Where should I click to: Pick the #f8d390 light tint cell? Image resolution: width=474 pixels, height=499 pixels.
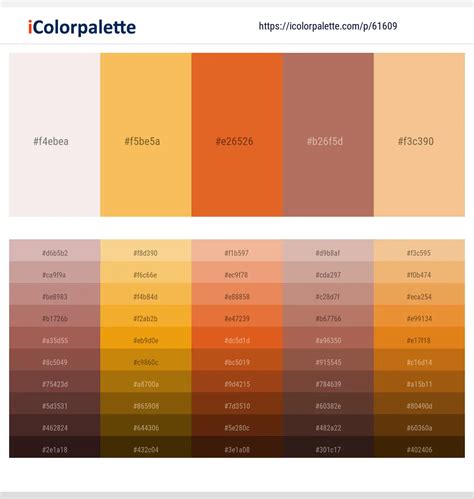click(146, 250)
